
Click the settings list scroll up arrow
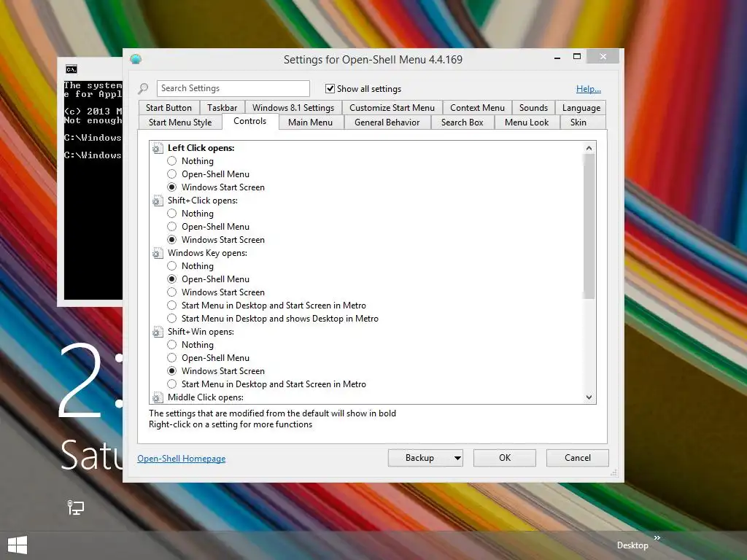click(x=589, y=148)
